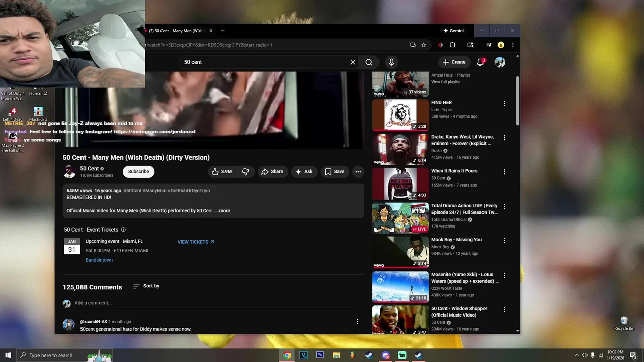644x362 pixels.
Task: Open Sort by comments dropdown
Action: coord(146,286)
